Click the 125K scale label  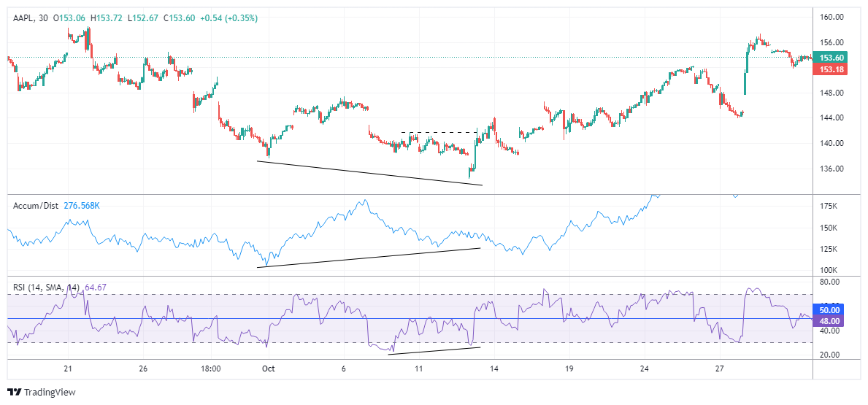pyautogui.click(x=828, y=249)
